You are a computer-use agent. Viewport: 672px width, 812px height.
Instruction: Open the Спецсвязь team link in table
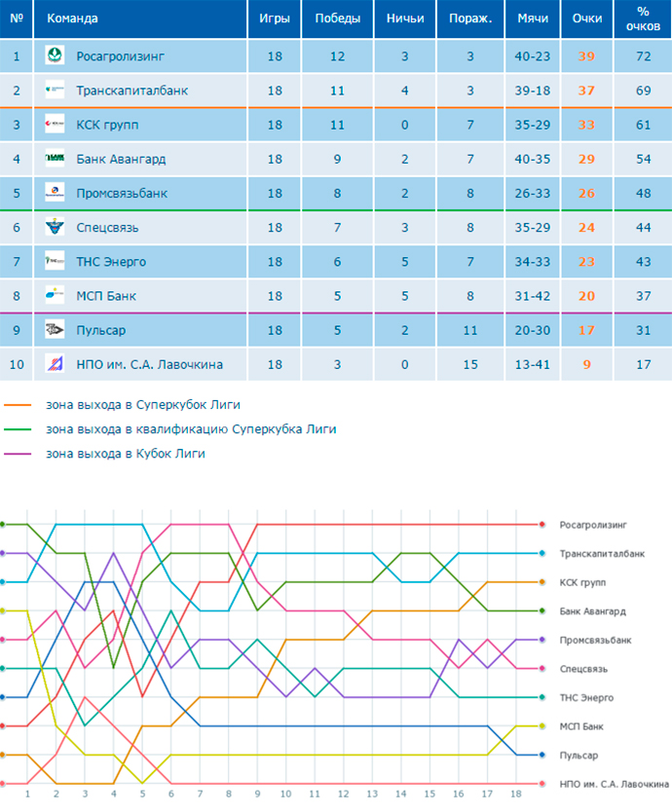pyautogui.click(x=107, y=227)
